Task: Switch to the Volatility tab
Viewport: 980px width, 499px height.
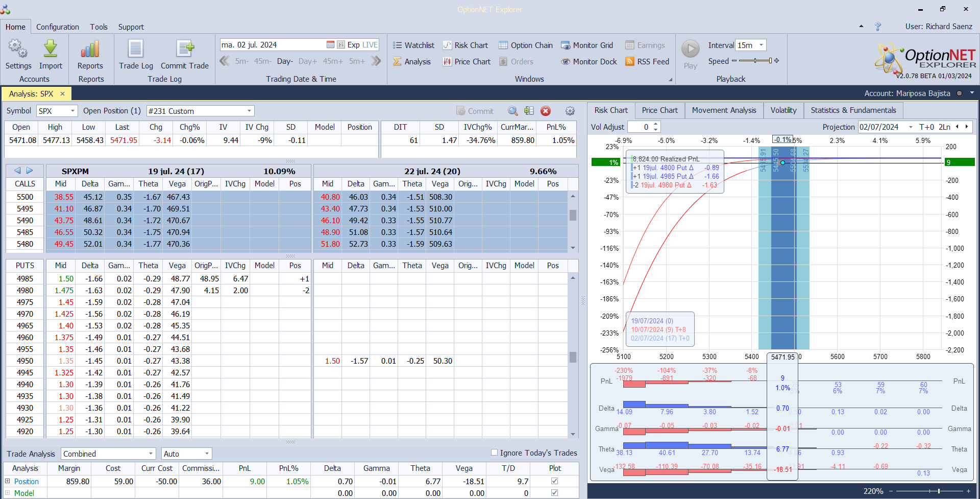Action: pyautogui.click(x=783, y=110)
